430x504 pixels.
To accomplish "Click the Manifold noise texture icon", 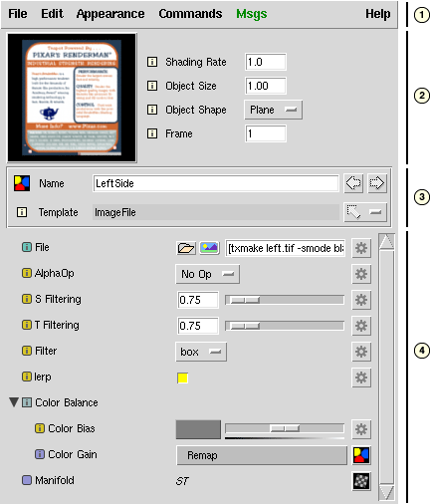I will tap(361, 481).
